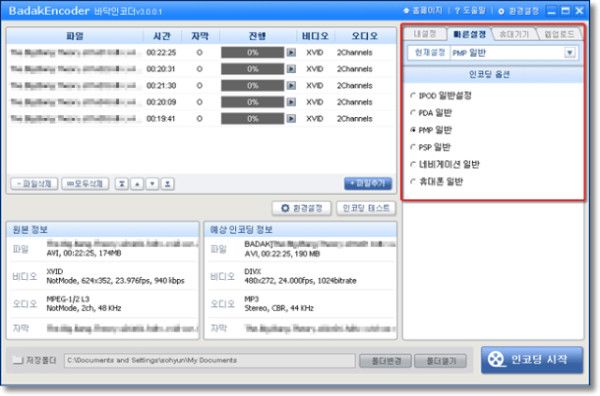
Task: Click the 저장폴더 folder icon
Action: 18,360
